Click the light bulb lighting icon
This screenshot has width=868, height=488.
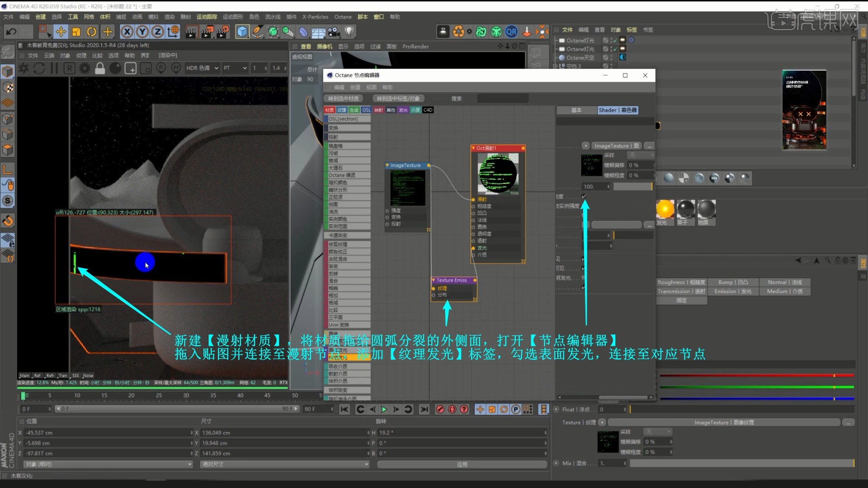pyautogui.click(x=349, y=32)
